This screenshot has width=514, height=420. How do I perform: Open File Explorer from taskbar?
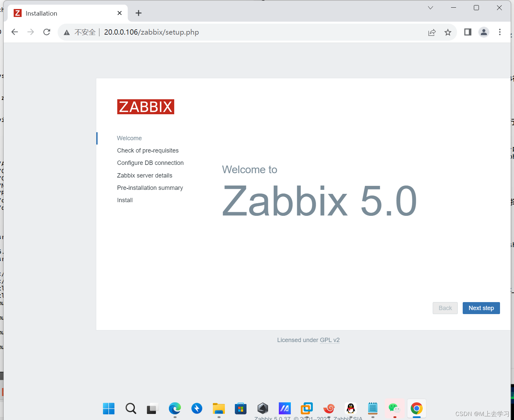pos(219,408)
